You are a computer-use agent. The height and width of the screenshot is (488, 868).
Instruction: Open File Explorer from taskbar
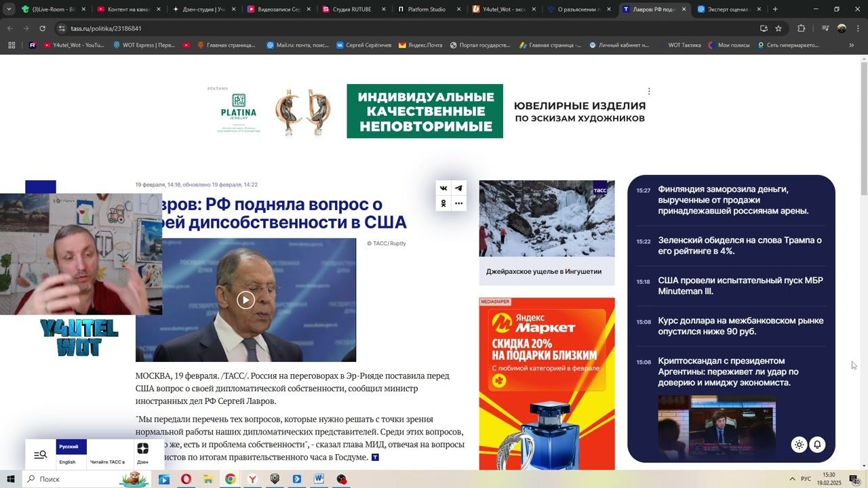tap(208, 479)
